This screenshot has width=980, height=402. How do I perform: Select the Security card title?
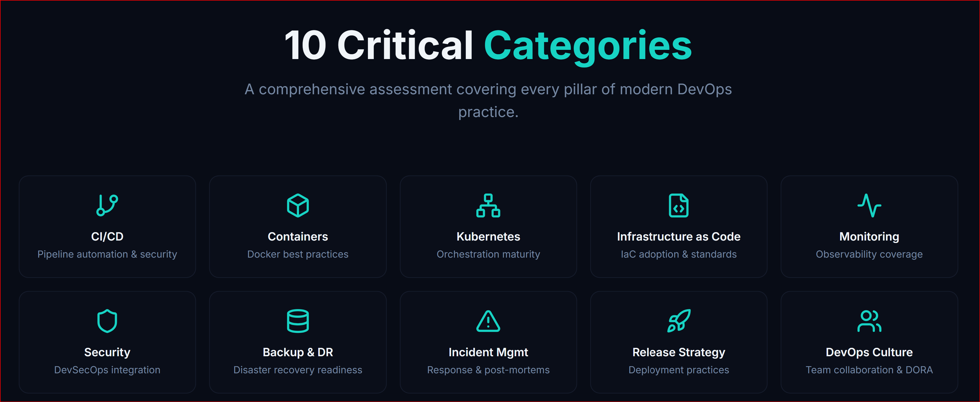click(107, 352)
